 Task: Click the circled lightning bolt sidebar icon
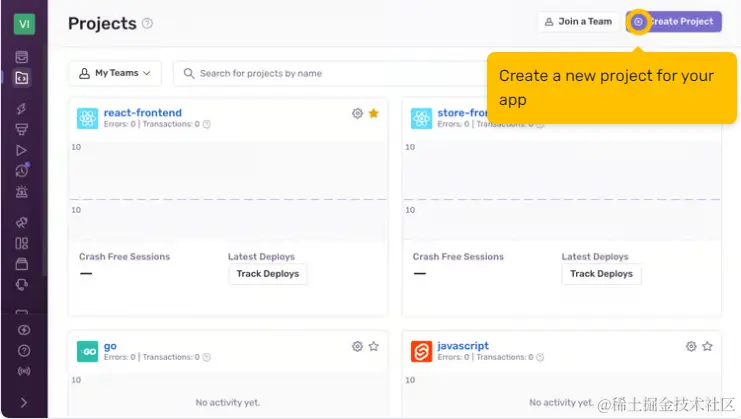24,330
